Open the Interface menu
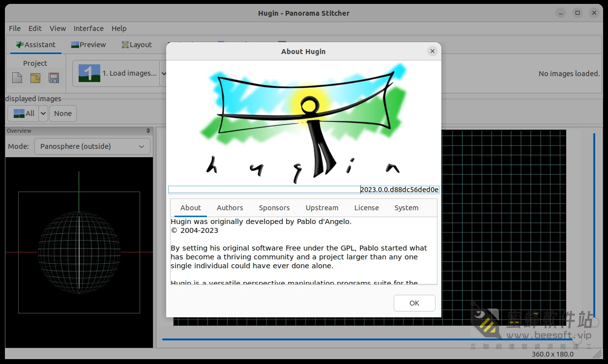 (88, 28)
